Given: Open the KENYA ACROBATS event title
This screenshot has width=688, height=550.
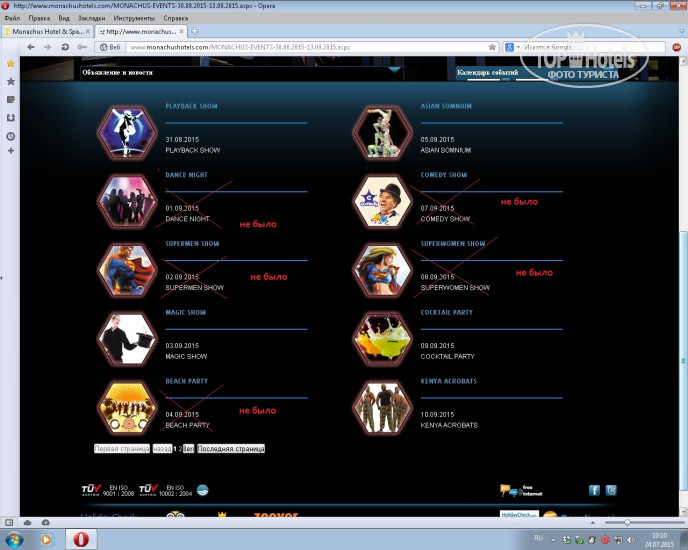Looking at the screenshot, I should (x=448, y=381).
